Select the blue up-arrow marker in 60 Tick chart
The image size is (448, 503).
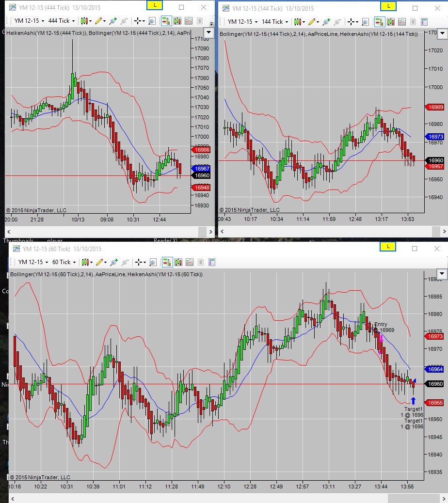point(414,401)
